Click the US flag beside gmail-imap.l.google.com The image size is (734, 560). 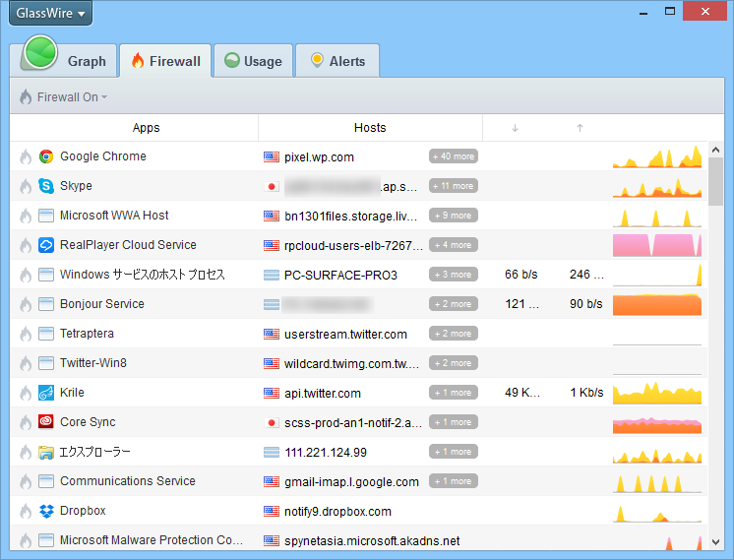(272, 482)
